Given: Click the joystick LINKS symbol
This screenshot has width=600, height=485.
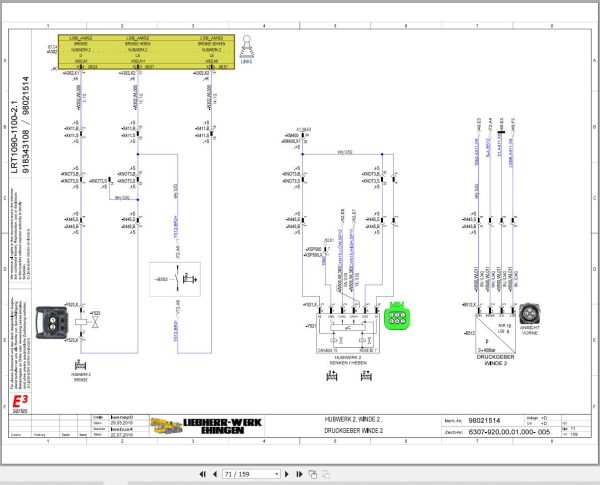Looking at the screenshot, I should coord(246,49).
